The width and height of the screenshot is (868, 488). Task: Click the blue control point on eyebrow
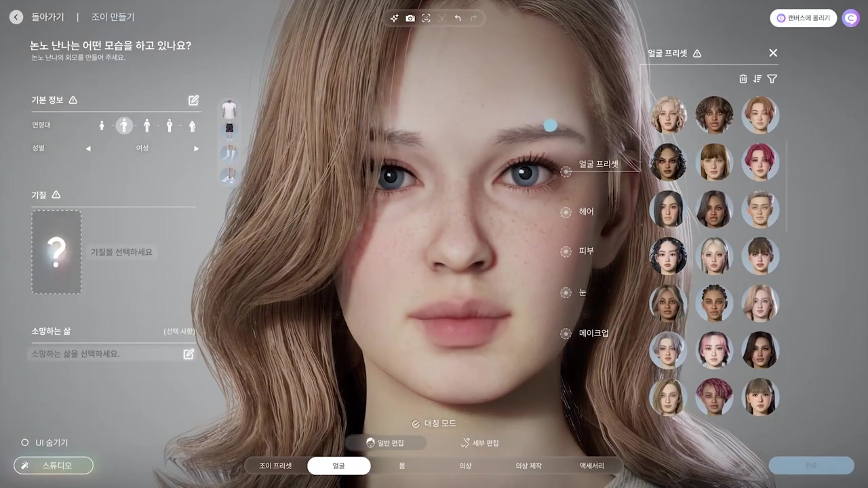click(x=551, y=125)
